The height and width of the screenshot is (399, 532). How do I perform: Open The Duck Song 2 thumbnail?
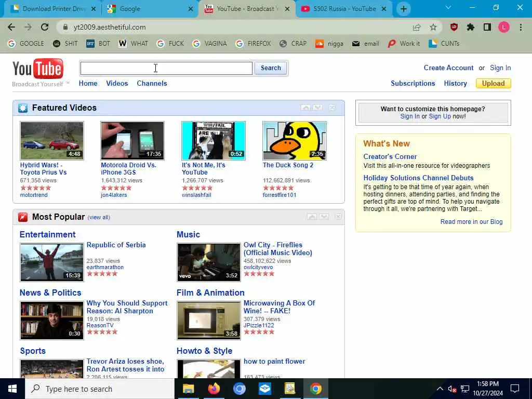pos(295,140)
